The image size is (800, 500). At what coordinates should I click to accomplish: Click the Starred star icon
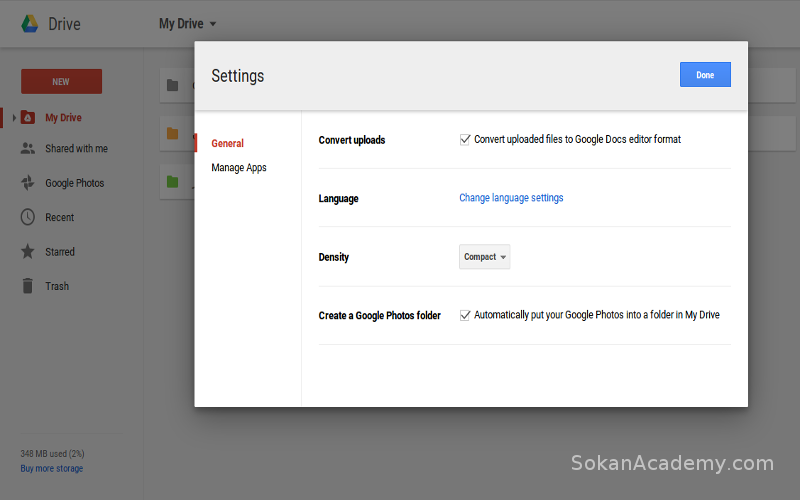28,252
